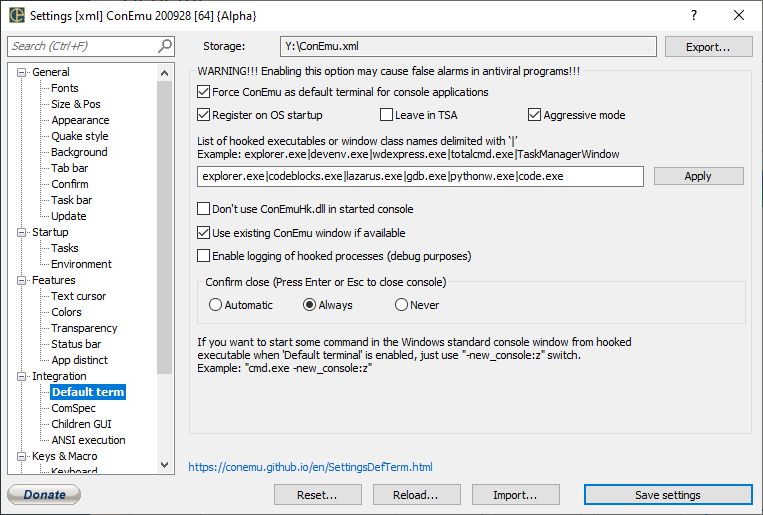The image size is (763, 515).
Task: Click the tree scrollbar down arrow
Action: 164,465
